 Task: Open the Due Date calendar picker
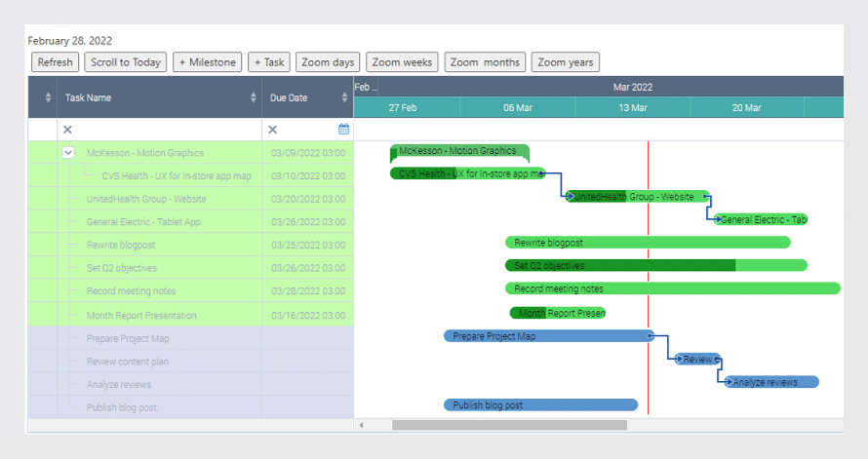(343, 129)
